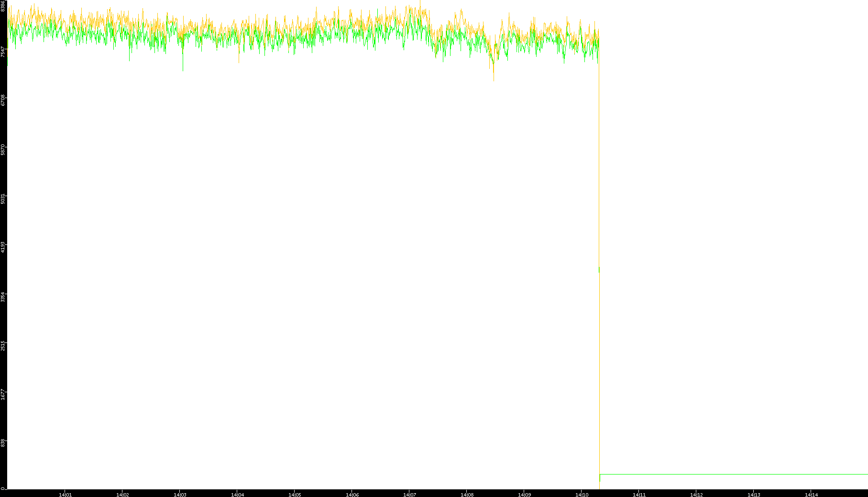Pick the 14:12 time marker
This screenshot has width=868, height=497.
click(x=696, y=495)
